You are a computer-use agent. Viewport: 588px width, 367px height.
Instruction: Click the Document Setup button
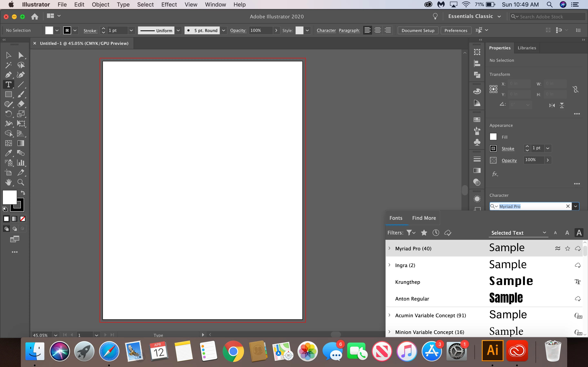(418, 30)
